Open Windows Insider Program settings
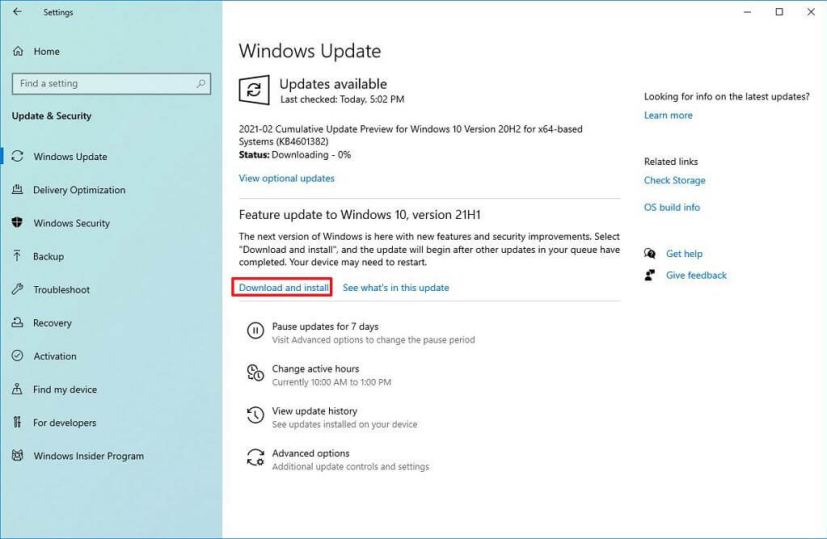 click(x=89, y=456)
